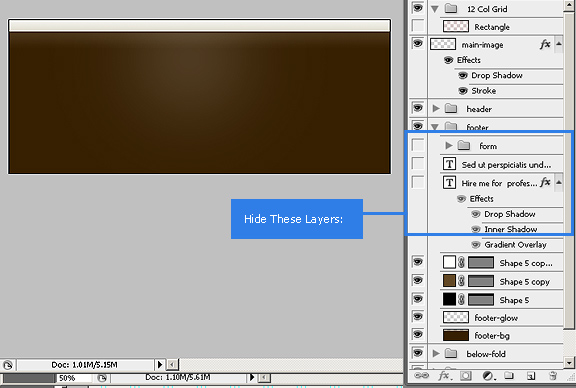The height and width of the screenshot is (388, 576).
Task: Select the footer-glow layer thumbnail
Action: point(456,317)
